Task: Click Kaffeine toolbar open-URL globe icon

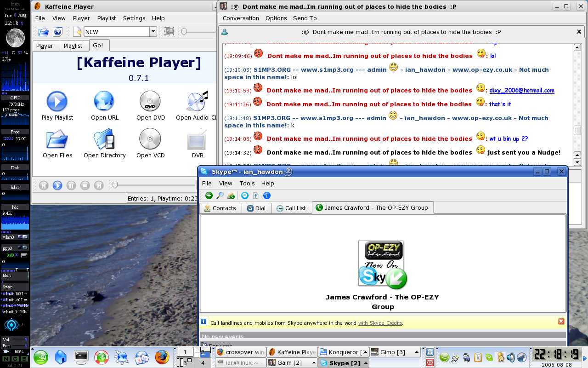Action: (x=57, y=32)
